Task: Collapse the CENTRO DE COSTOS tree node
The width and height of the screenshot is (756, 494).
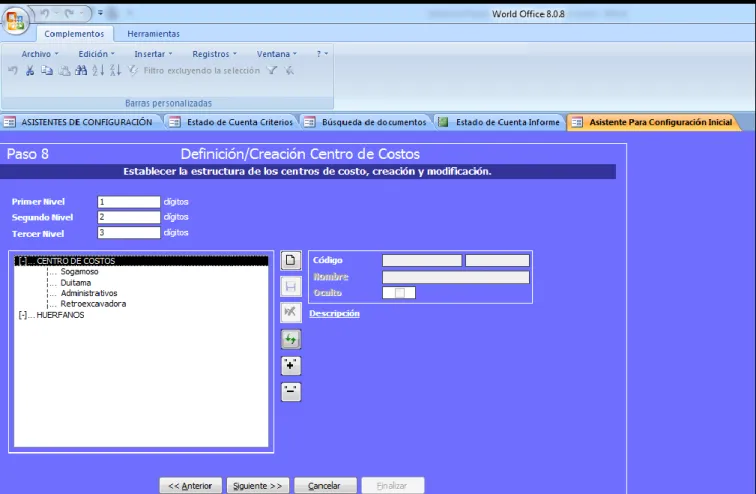Action: pos(23,261)
